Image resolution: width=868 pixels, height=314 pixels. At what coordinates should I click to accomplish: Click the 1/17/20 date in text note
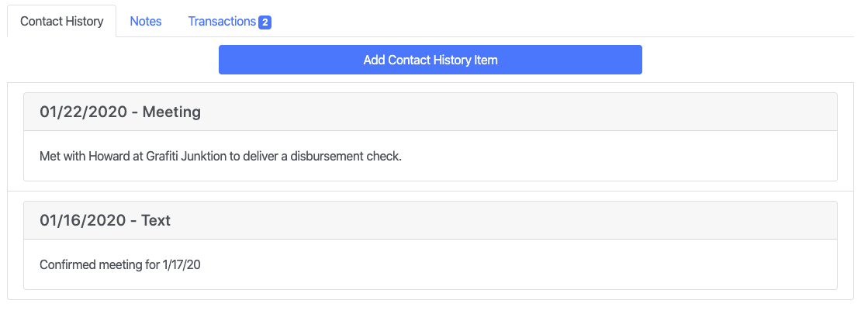click(x=182, y=264)
